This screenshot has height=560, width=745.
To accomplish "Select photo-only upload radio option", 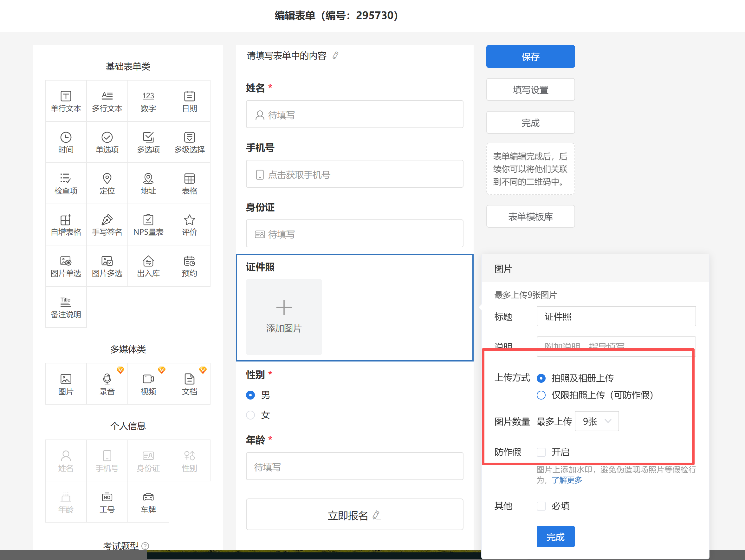I will click(x=541, y=395).
